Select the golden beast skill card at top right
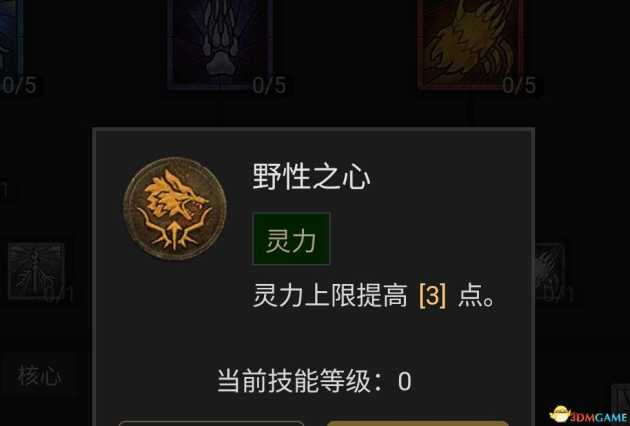Screen dimensions: 630x426 (470, 43)
